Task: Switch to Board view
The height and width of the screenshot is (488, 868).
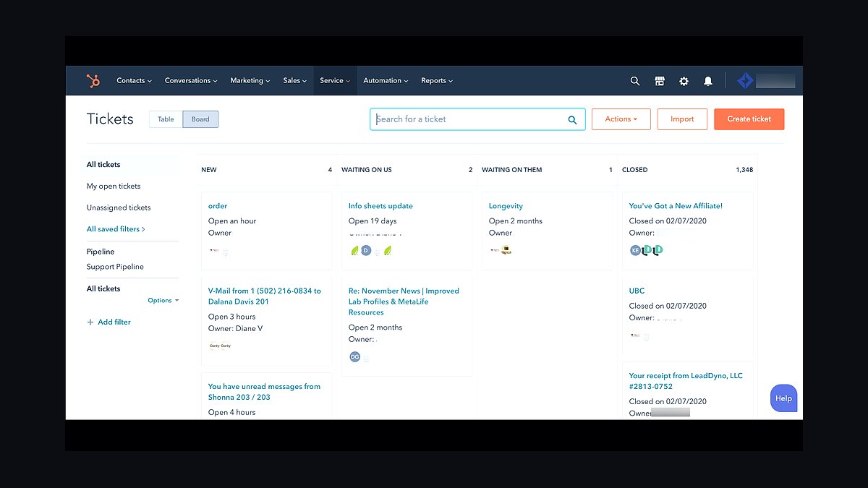Action: pyautogui.click(x=200, y=119)
